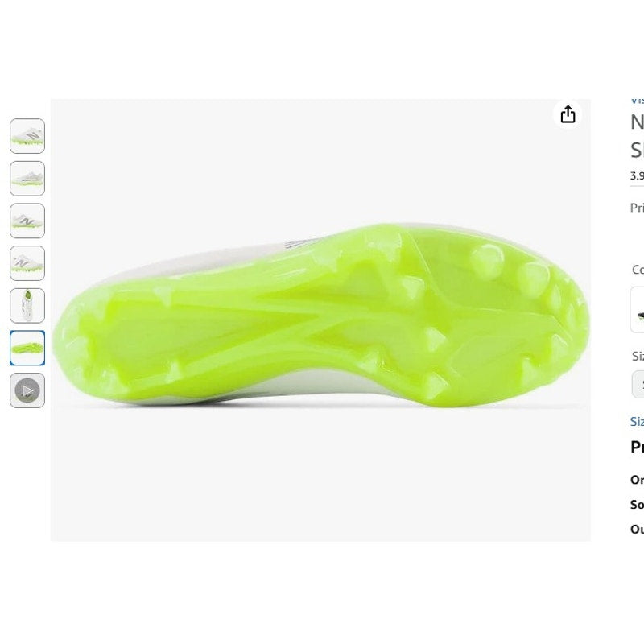Select the second low-profile cleat thumbnail
This screenshot has width=644, height=644.
27,178
